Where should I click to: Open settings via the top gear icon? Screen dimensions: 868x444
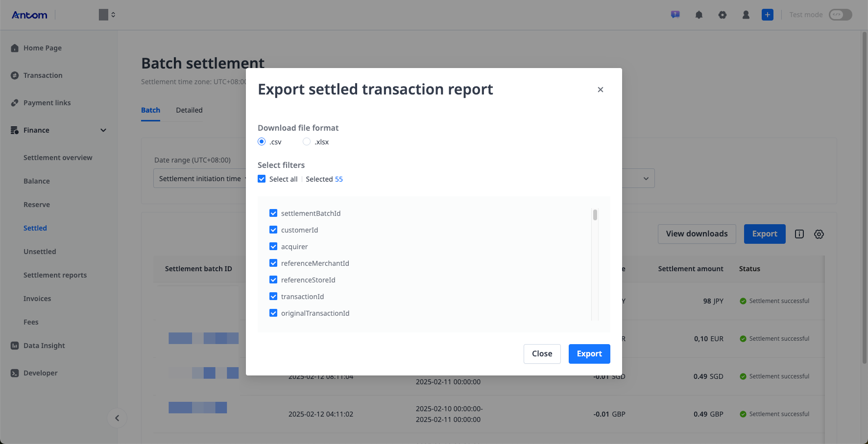(x=723, y=15)
